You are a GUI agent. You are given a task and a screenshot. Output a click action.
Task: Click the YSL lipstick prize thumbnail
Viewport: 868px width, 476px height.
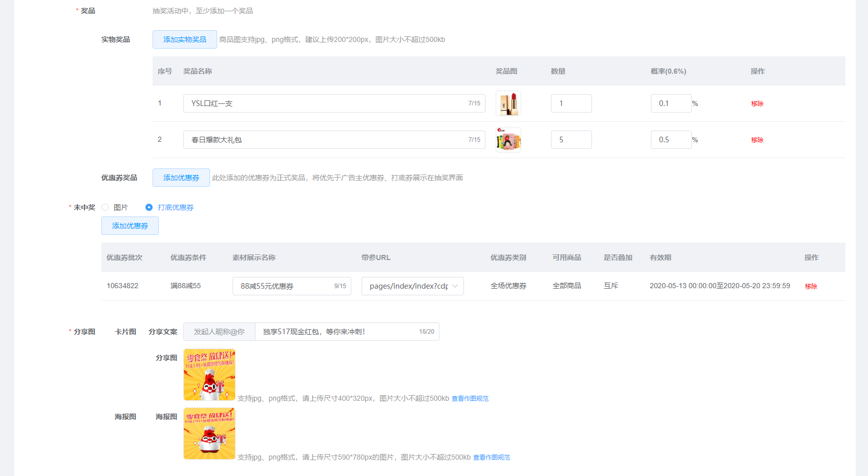click(509, 103)
